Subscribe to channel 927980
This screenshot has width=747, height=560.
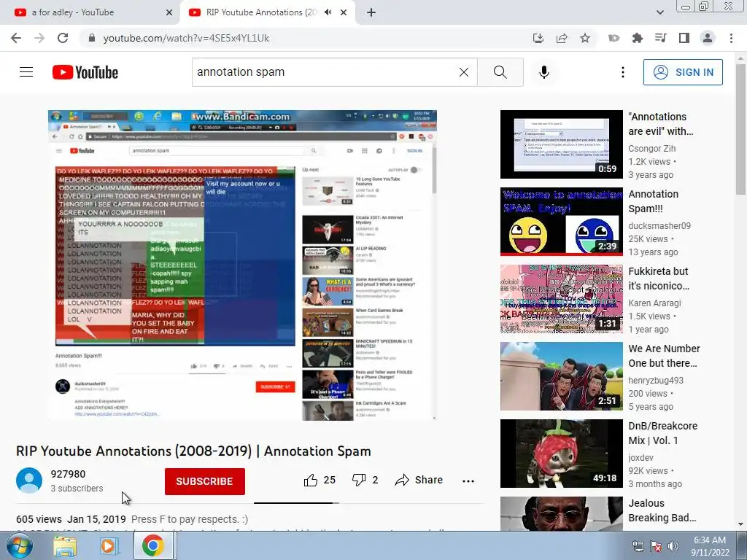click(x=205, y=481)
